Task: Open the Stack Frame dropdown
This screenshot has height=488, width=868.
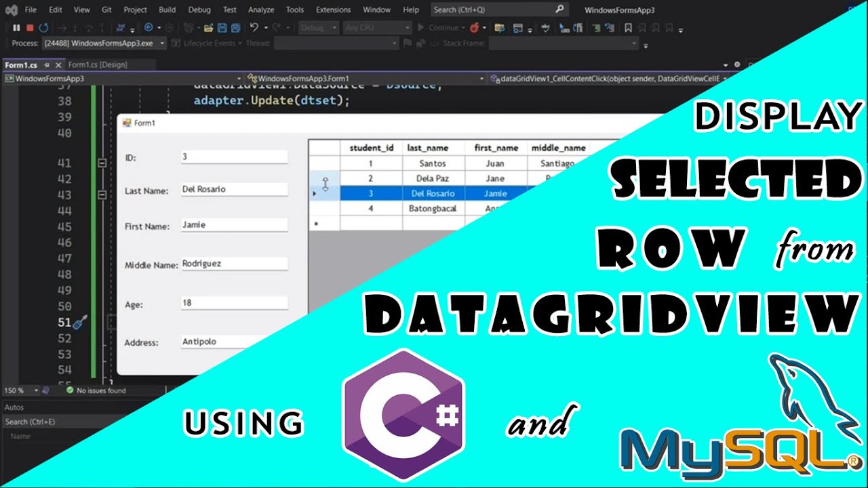Action: [564, 43]
